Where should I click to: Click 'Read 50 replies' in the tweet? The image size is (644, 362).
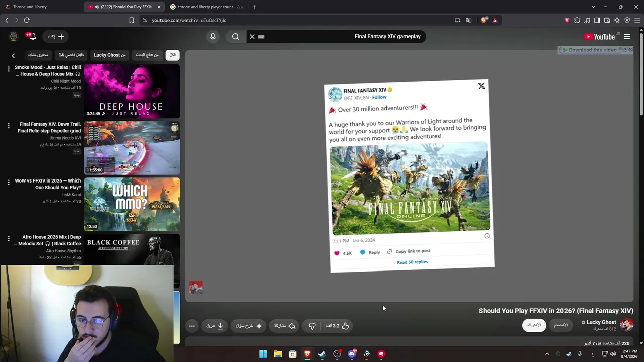412,262
